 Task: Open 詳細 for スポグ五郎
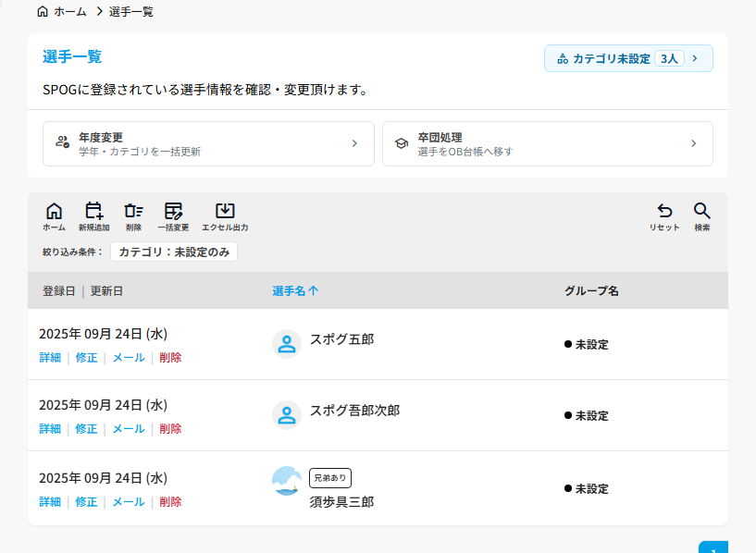[x=50, y=358]
